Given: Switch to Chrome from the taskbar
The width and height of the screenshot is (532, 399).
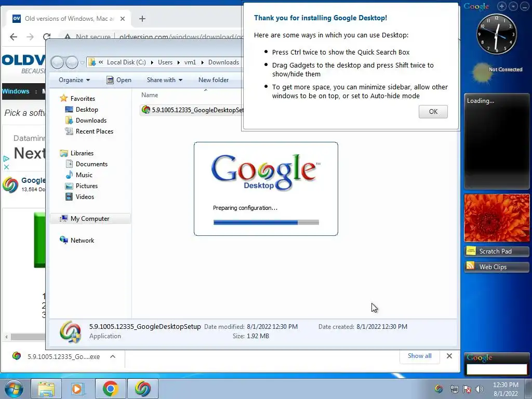Looking at the screenshot, I should click(x=110, y=389).
